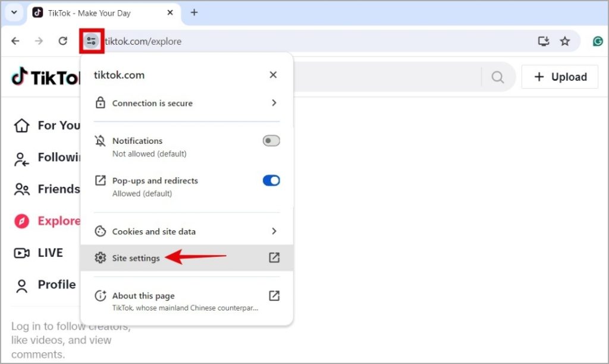The image size is (609, 364).
Task: Click the TikTok logo
Action: [x=45, y=77]
